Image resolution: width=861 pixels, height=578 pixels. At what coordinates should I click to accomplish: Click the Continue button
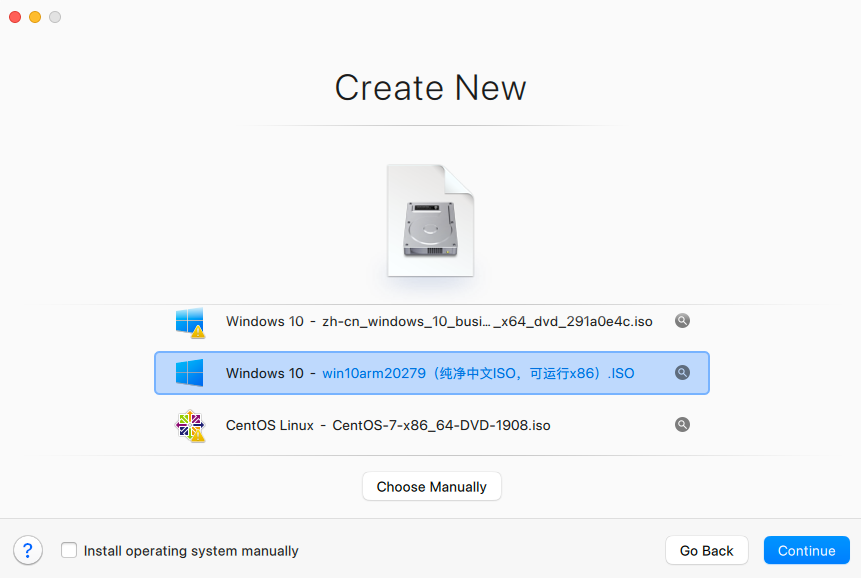coord(806,550)
